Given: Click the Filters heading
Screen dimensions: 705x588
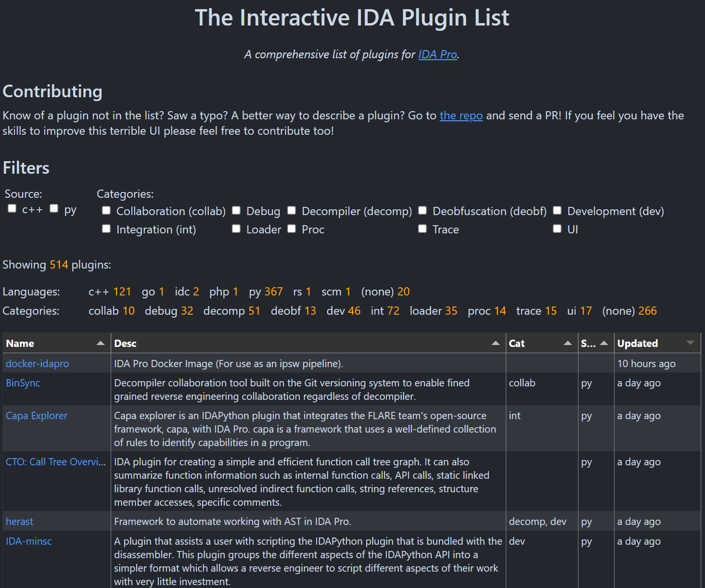Looking at the screenshot, I should tap(26, 168).
